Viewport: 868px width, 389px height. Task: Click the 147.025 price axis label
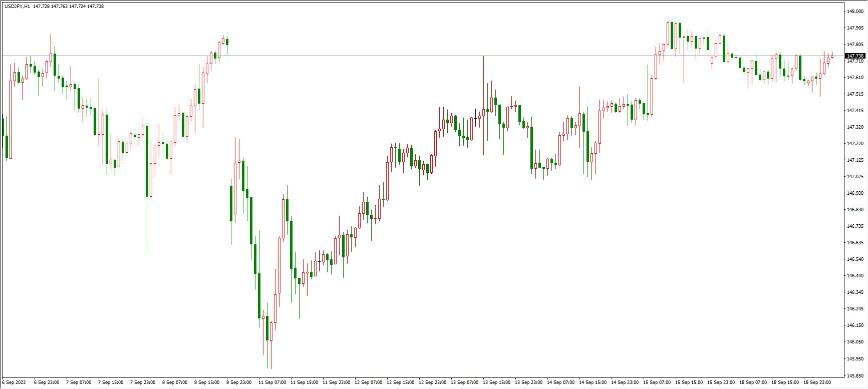tap(855, 177)
